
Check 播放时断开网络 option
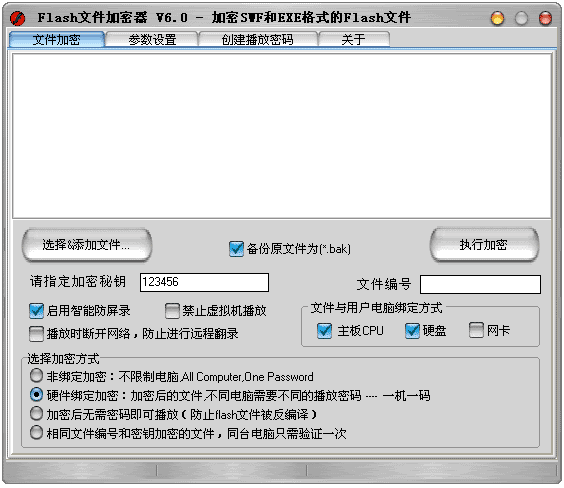(36, 334)
